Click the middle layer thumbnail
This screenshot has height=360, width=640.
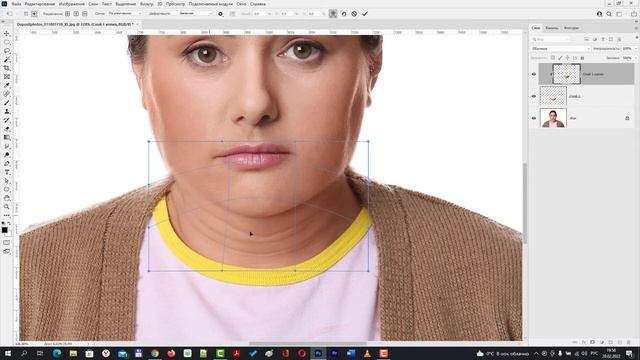click(x=553, y=96)
